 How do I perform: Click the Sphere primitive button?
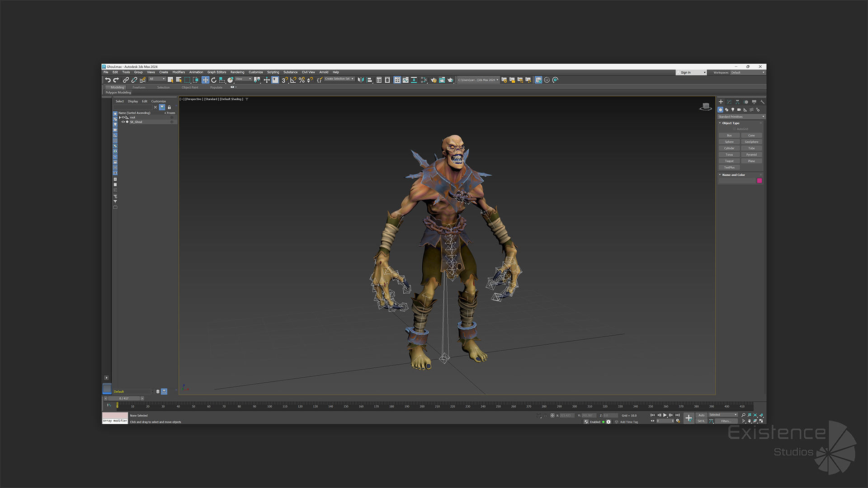pos(729,142)
